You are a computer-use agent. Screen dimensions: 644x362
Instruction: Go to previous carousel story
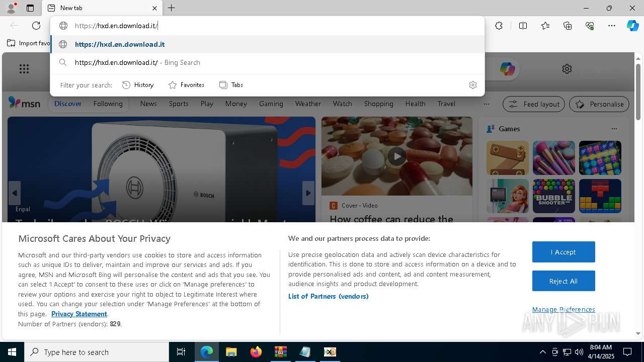point(15,193)
